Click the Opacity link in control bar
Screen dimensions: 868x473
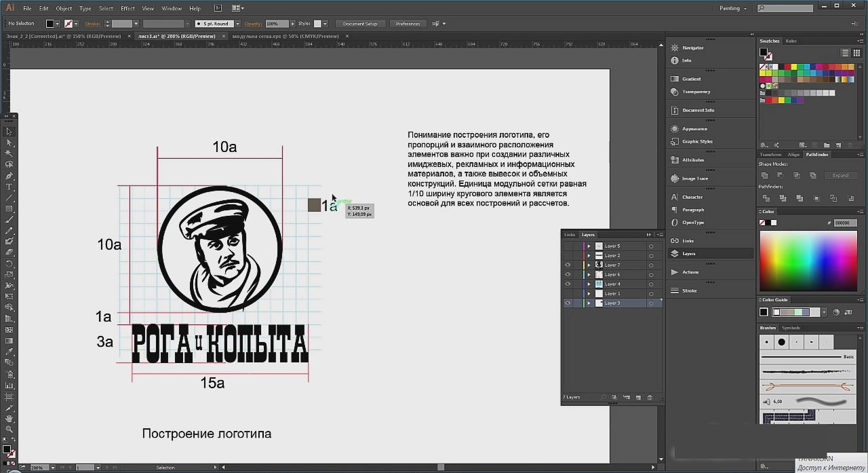click(x=252, y=24)
